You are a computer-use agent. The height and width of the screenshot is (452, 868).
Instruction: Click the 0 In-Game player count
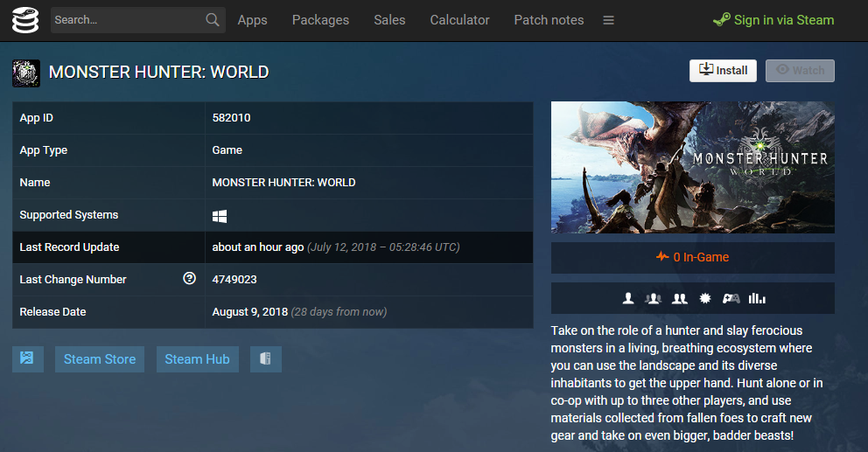(x=692, y=257)
